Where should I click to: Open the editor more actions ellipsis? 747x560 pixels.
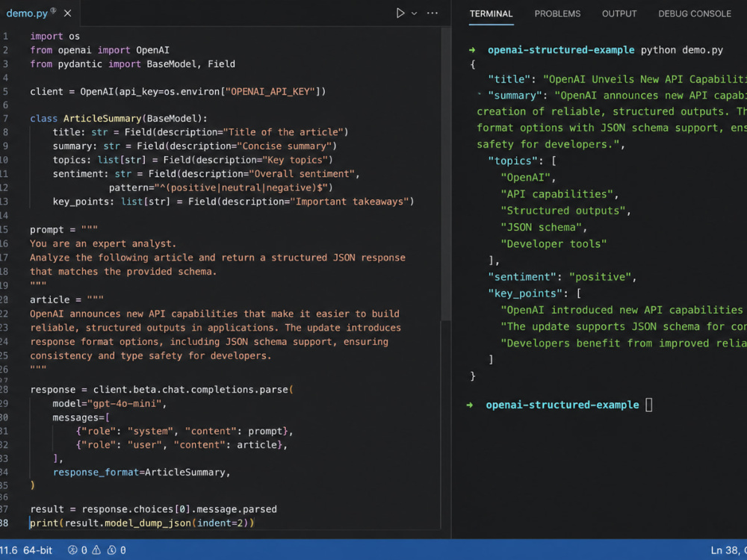[x=432, y=13]
